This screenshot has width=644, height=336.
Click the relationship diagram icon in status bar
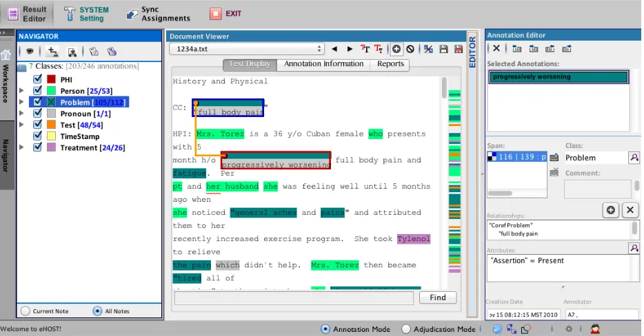pyautogui.click(x=512, y=328)
